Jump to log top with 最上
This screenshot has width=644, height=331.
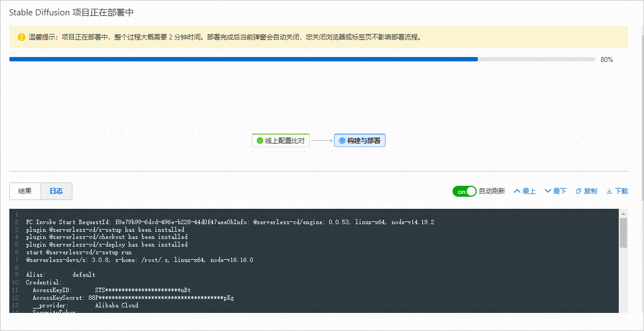525,192
